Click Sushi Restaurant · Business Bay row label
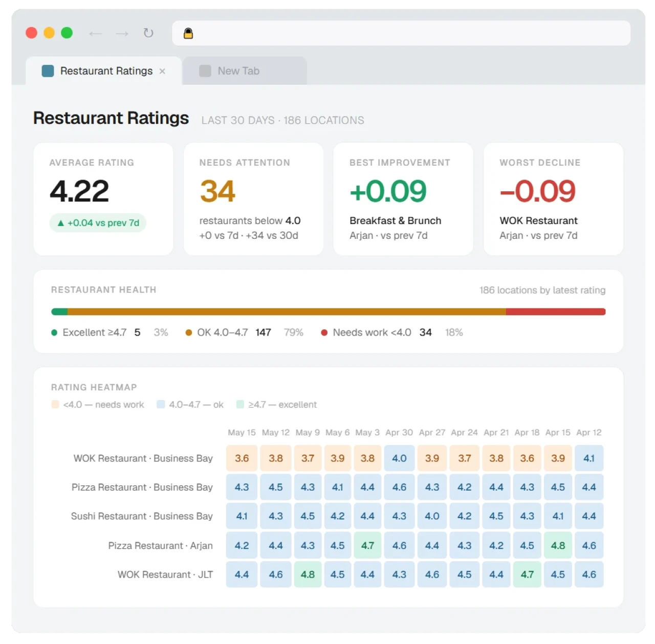This screenshot has width=655, height=644. pos(142,516)
